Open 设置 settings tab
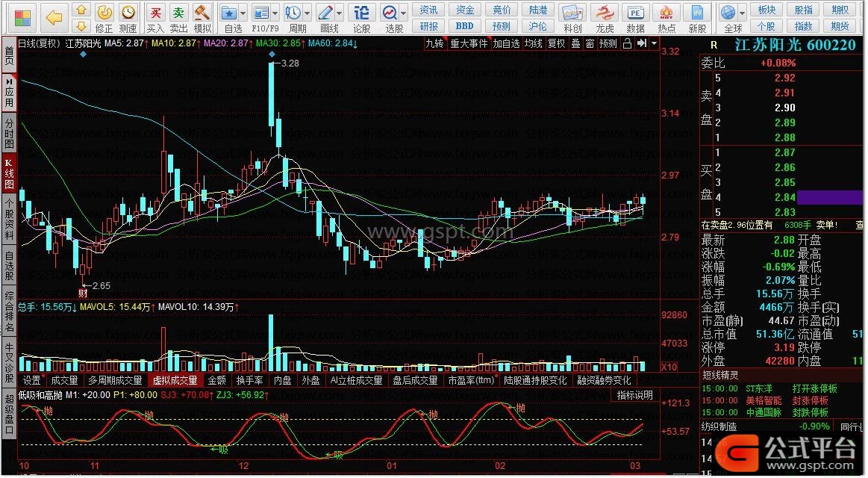 point(31,380)
